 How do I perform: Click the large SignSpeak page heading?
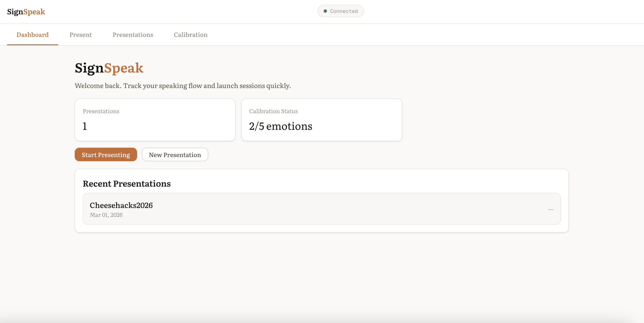[x=109, y=68]
